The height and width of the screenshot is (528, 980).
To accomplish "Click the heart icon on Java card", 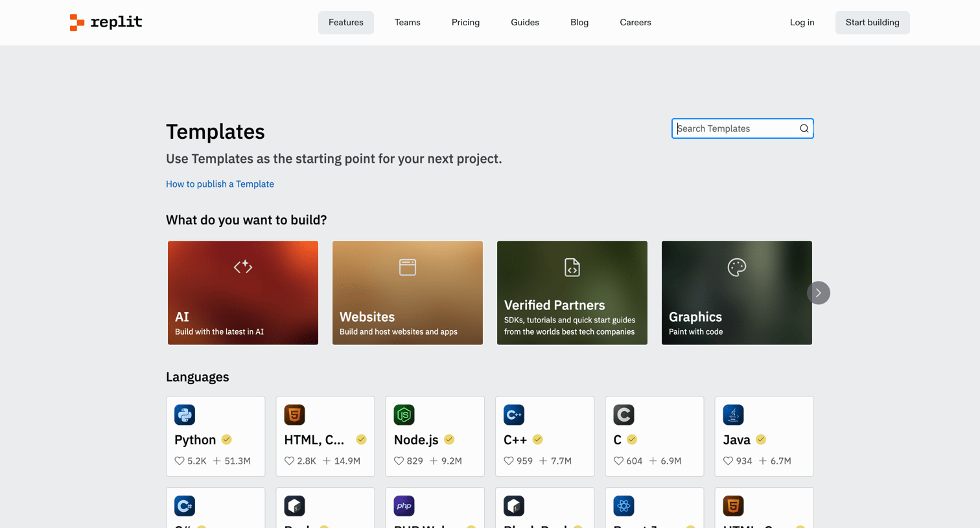I will click(728, 461).
